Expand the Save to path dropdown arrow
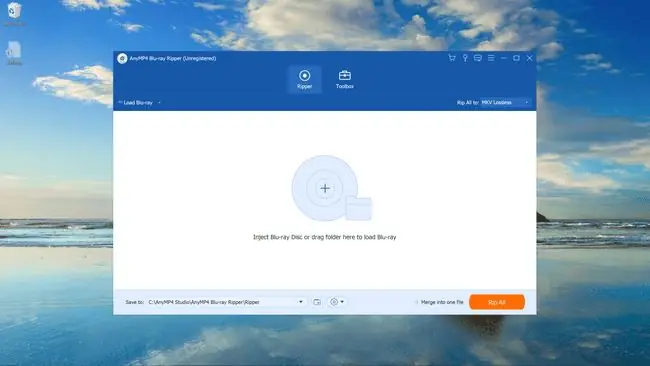The image size is (650, 366). click(301, 302)
